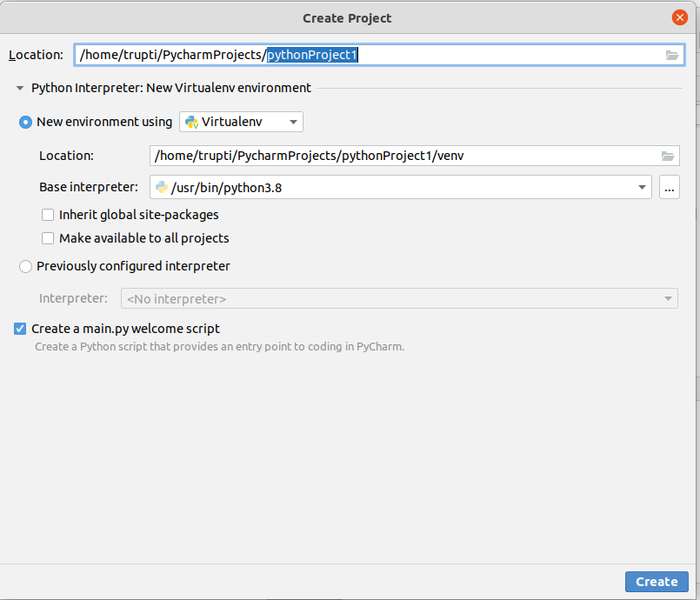Uncheck Create a main.py welcome script
The width and height of the screenshot is (700, 600).
[x=20, y=329]
